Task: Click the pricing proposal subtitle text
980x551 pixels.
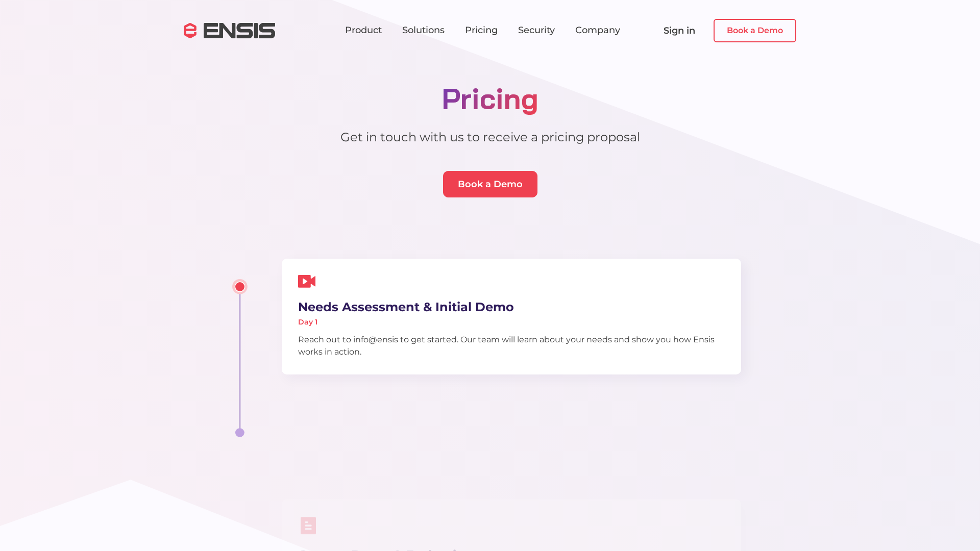Action: (490, 137)
